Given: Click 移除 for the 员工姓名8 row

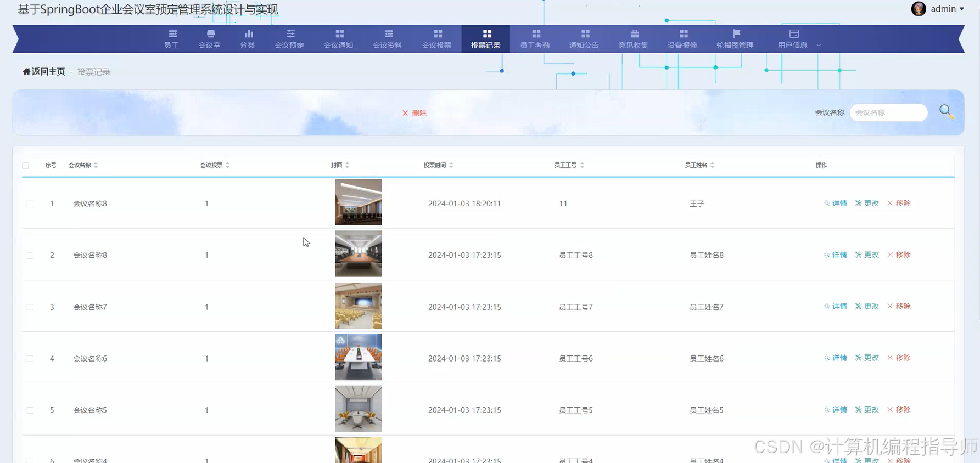Looking at the screenshot, I should tap(899, 255).
